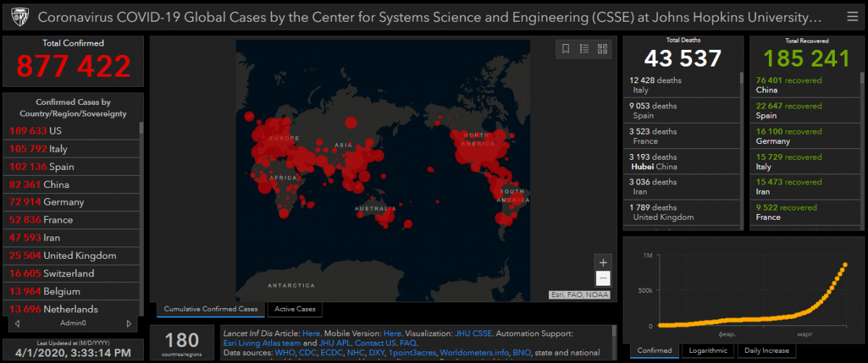The width and height of the screenshot is (868, 363).
Task: Click the 3 523 deaths France row
Action: 681,136
